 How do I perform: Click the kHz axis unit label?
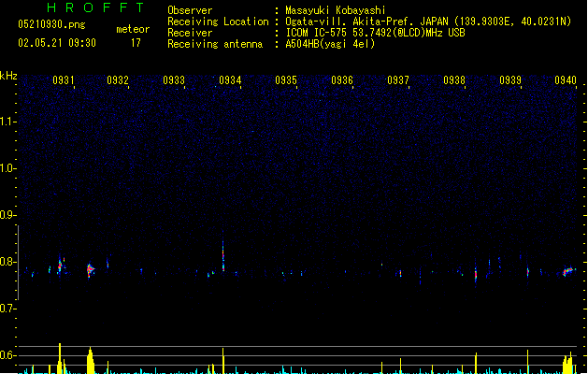pos(8,76)
